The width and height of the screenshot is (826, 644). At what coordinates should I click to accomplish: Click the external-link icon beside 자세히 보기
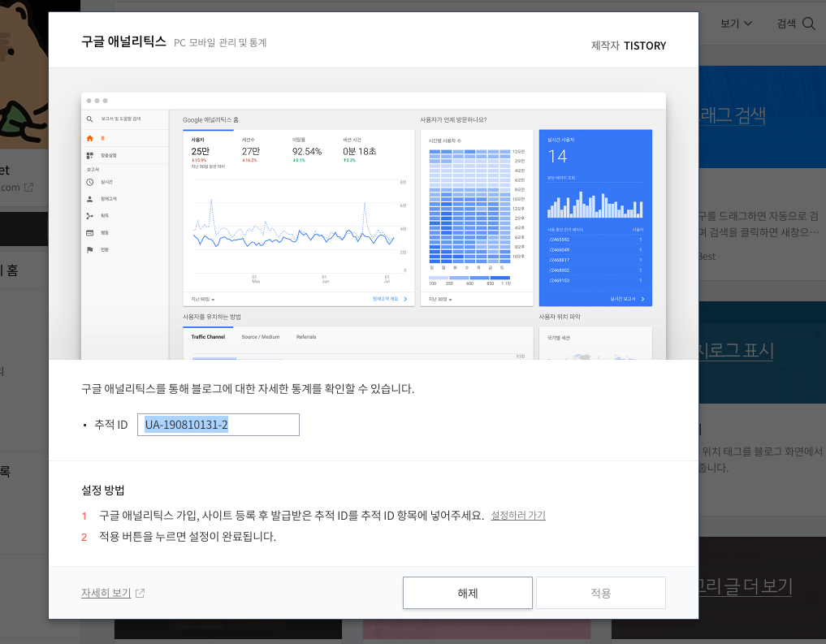[x=141, y=593]
